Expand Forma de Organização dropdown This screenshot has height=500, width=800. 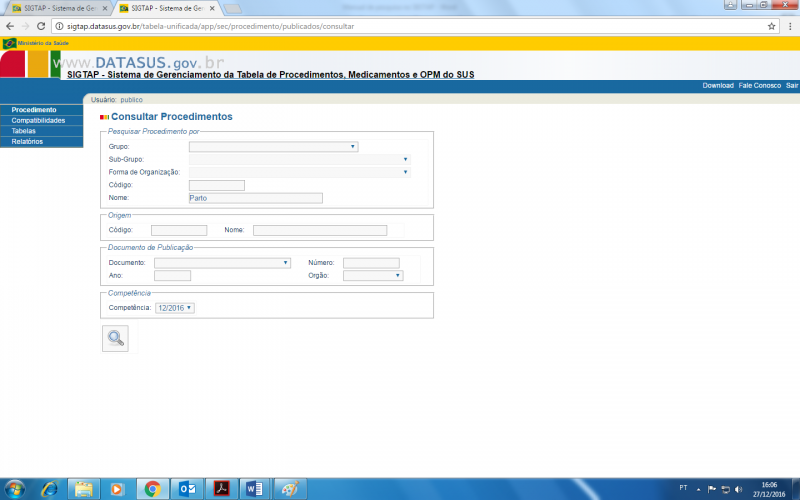coord(299,172)
